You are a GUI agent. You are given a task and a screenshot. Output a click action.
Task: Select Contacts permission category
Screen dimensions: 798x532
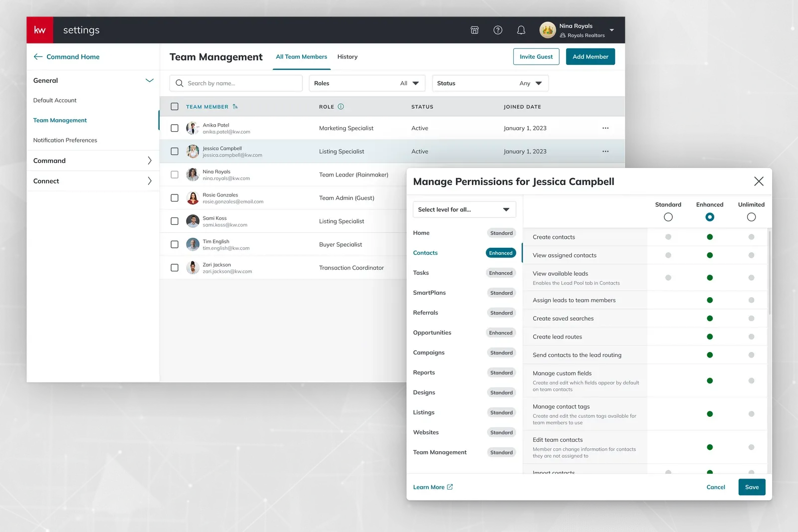coord(425,253)
